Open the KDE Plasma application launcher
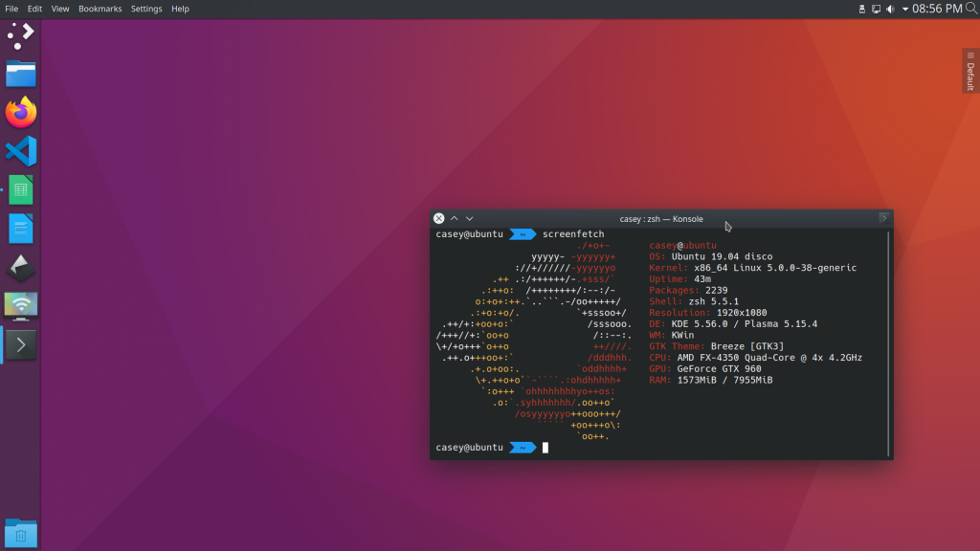The height and width of the screenshot is (551, 980). 20,35
